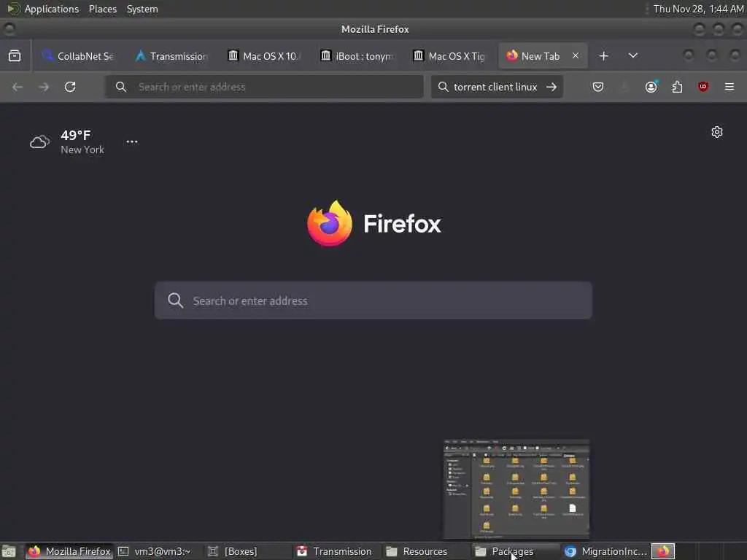Switch to the Mac OS X 10 tab

(264, 55)
